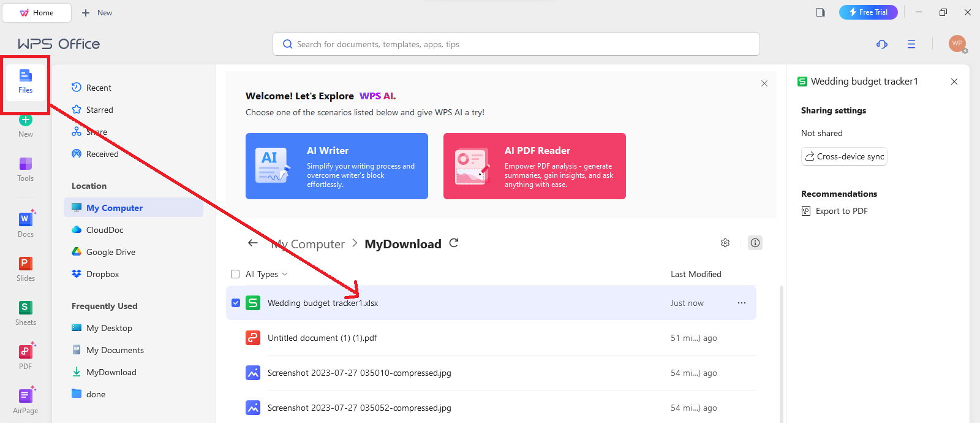Go to the Starred files list
This screenshot has width=980, height=423.
coord(99,110)
